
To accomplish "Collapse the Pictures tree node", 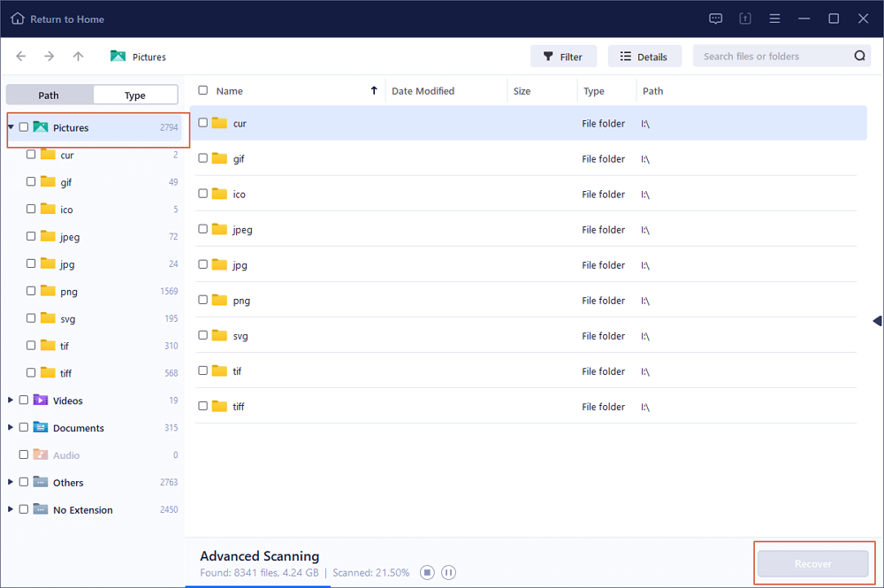I will (x=11, y=127).
